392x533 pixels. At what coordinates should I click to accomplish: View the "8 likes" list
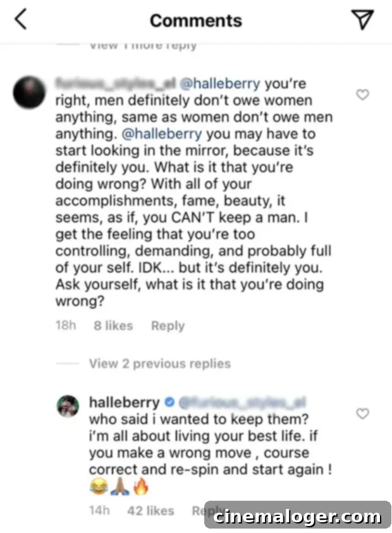pyautogui.click(x=113, y=326)
